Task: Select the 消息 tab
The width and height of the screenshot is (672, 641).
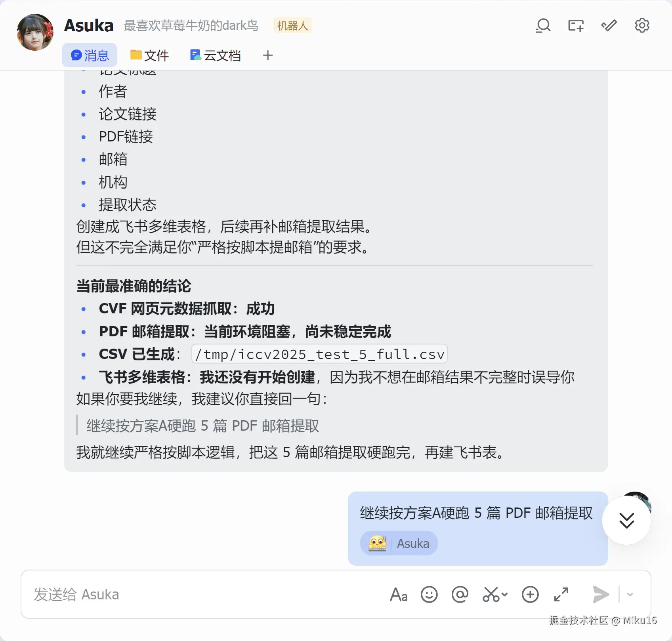Action: pyautogui.click(x=90, y=55)
